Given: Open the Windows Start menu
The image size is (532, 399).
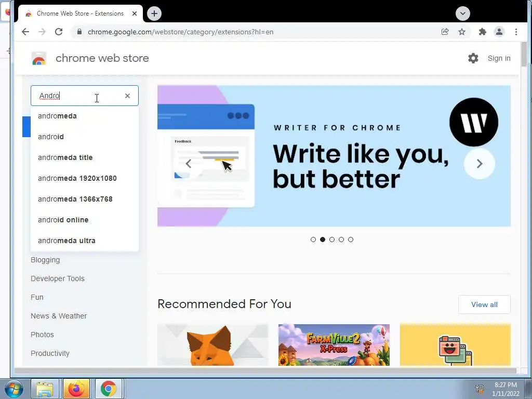Looking at the screenshot, I should (x=14, y=389).
